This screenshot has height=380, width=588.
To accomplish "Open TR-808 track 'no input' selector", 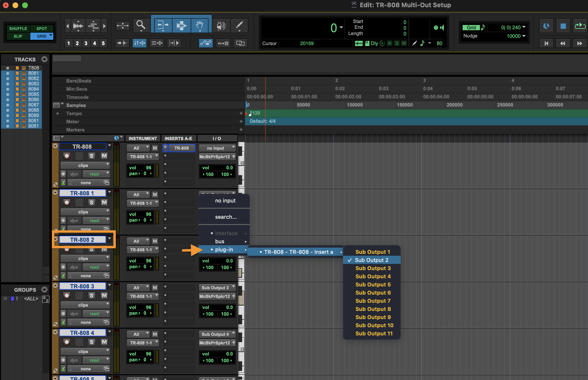I will [217, 148].
